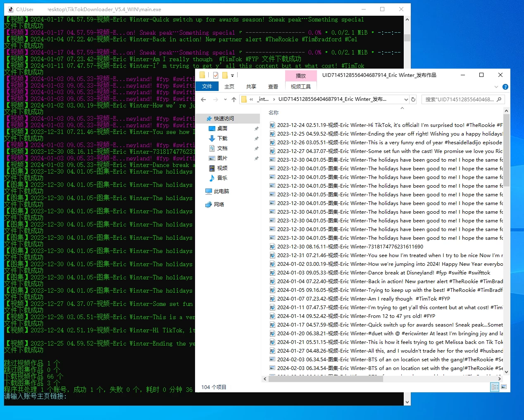Screen dimensions: 524x420
Task: Open the recent locations dropdown arrow
Action: tap(225, 99)
